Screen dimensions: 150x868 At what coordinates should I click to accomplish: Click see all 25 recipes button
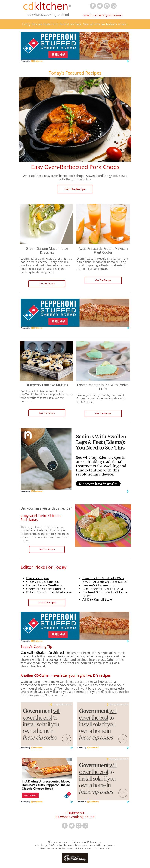(47, 602)
